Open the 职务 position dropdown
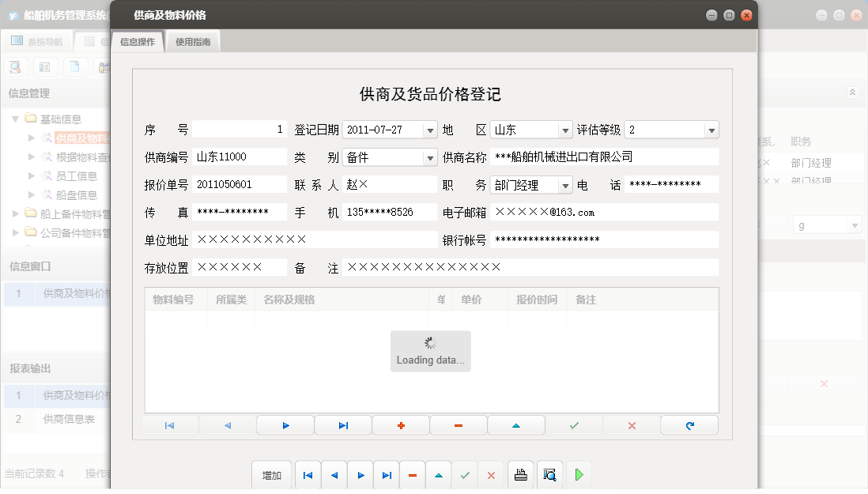 click(x=565, y=186)
